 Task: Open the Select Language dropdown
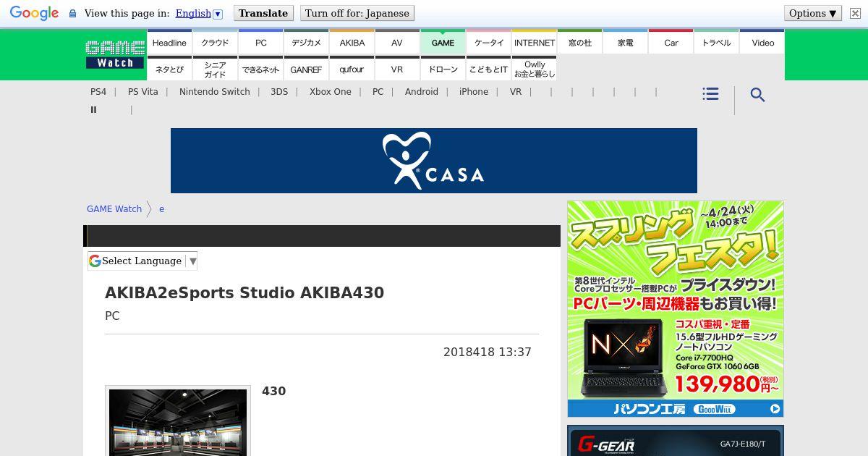[142, 261]
